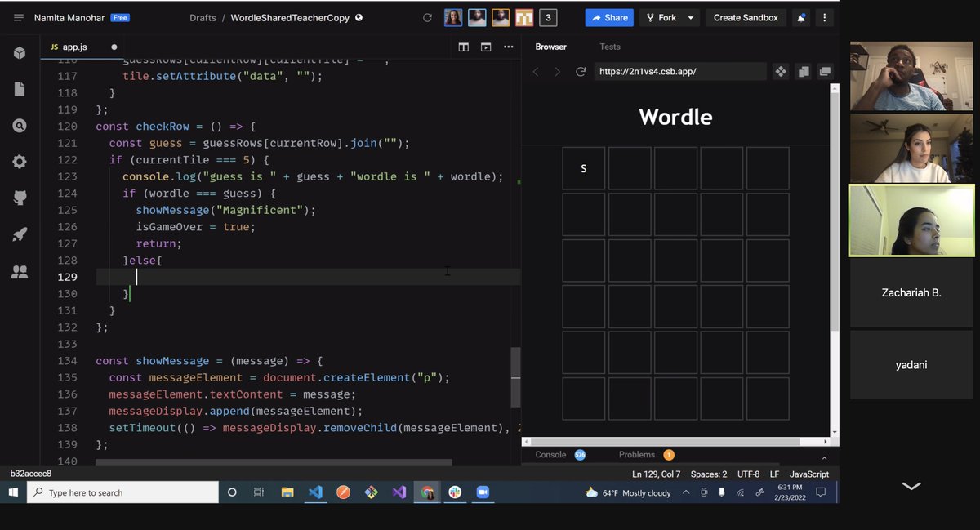Click the b32accec8 commit hash in status bar

tap(31, 474)
